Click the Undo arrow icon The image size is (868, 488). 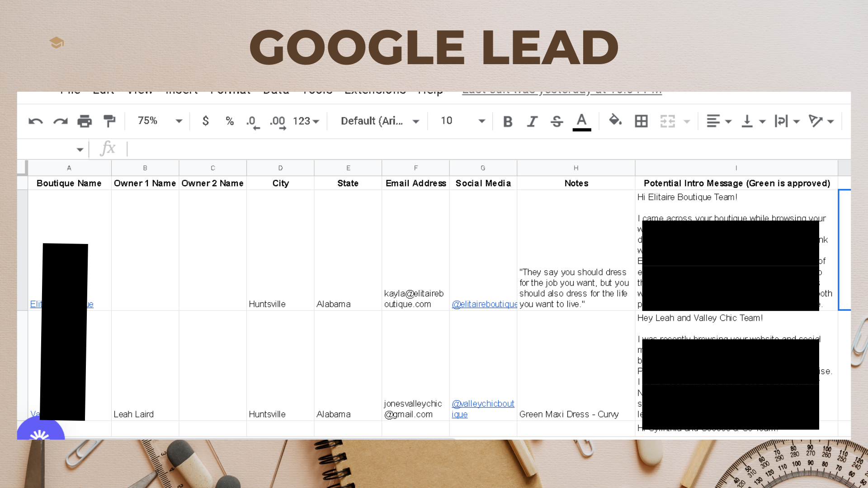36,121
